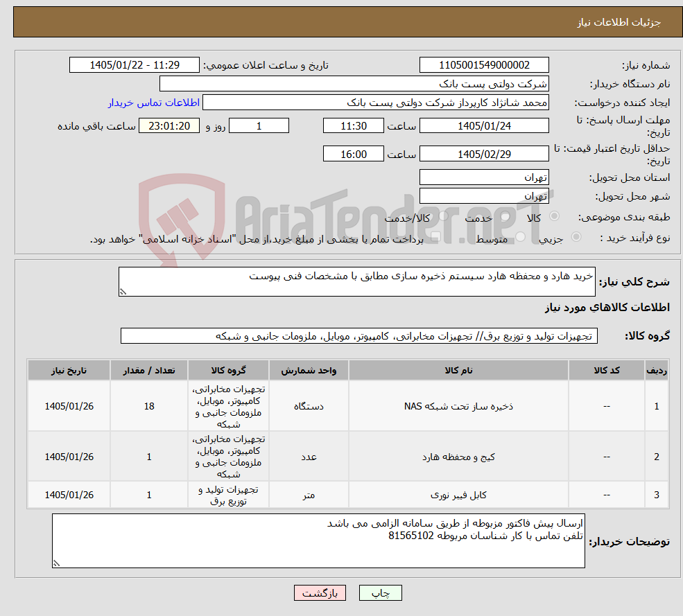Click the goods group field گروه کالا

click(x=359, y=336)
